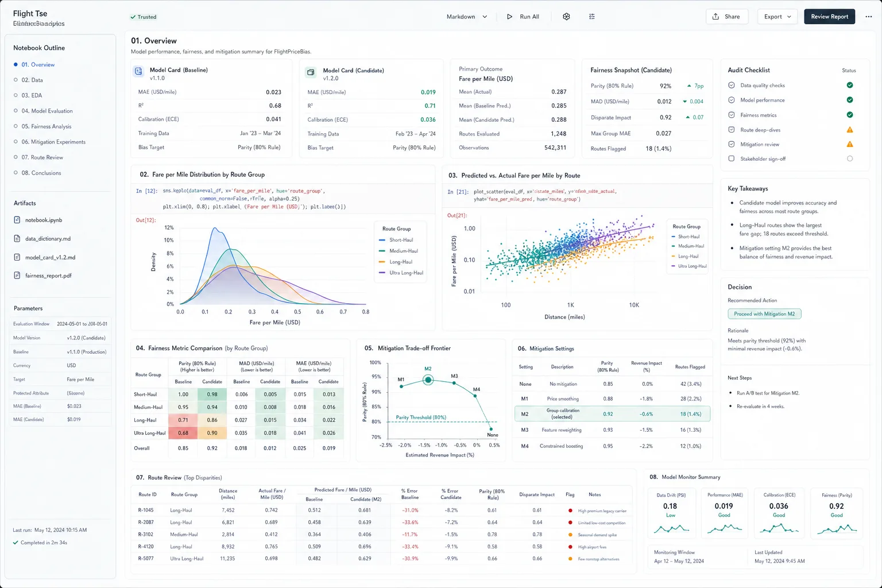Image resolution: width=882 pixels, height=588 pixels.
Task: Click green status icon for Fairness metrics
Action: [x=850, y=115]
